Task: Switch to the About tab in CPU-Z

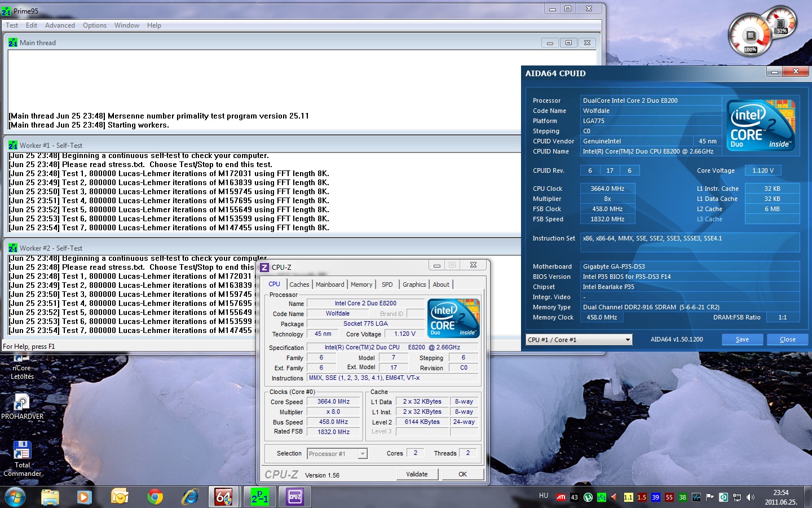Action: [441, 284]
